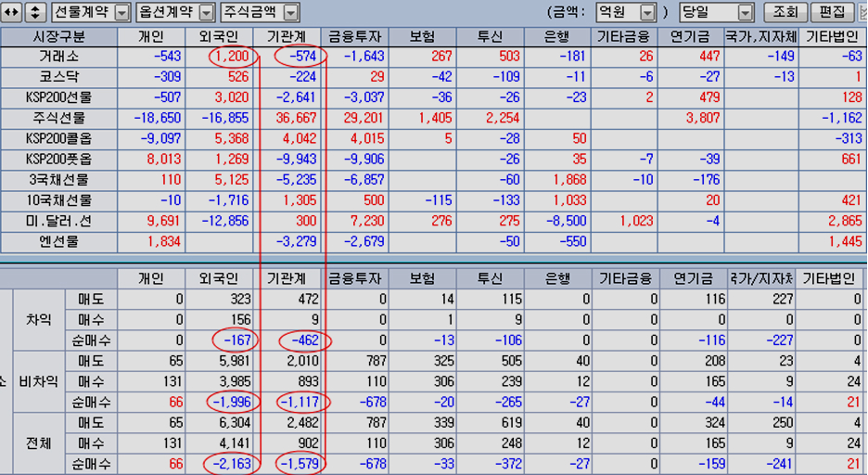Select the 거래소 row label
This screenshot has width=868, height=475.
click(x=58, y=57)
